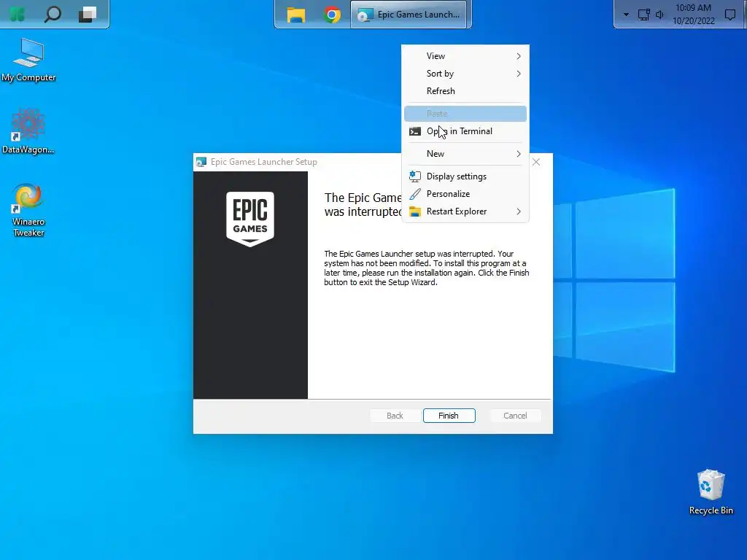
Task: Expand the New submenu
Action: (465, 154)
